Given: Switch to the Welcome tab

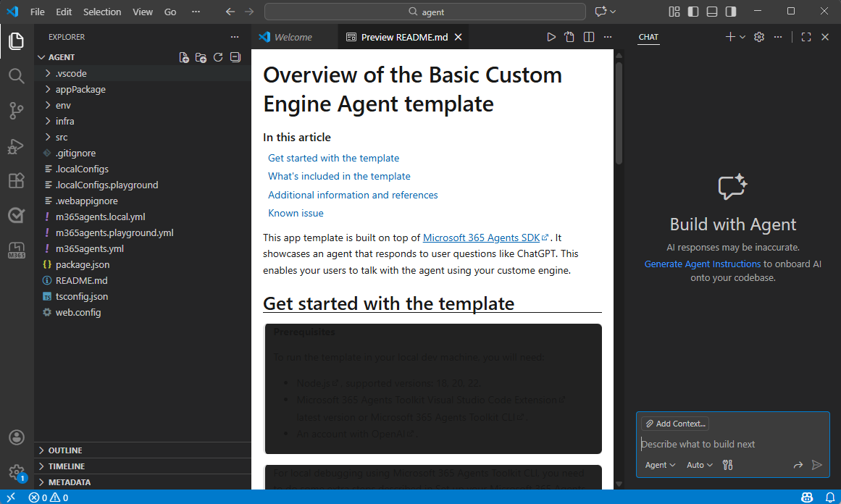Looking at the screenshot, I should pyautogui.click(x=294, y=37).
